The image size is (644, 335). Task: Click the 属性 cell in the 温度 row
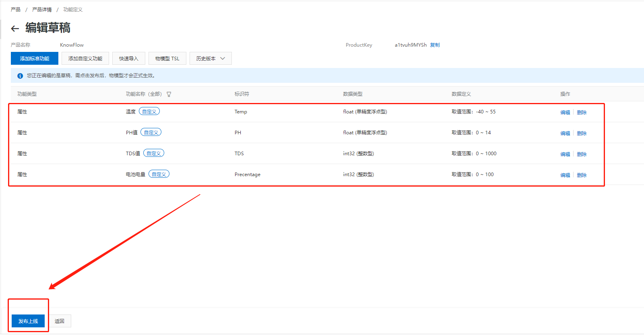[22, 112]
